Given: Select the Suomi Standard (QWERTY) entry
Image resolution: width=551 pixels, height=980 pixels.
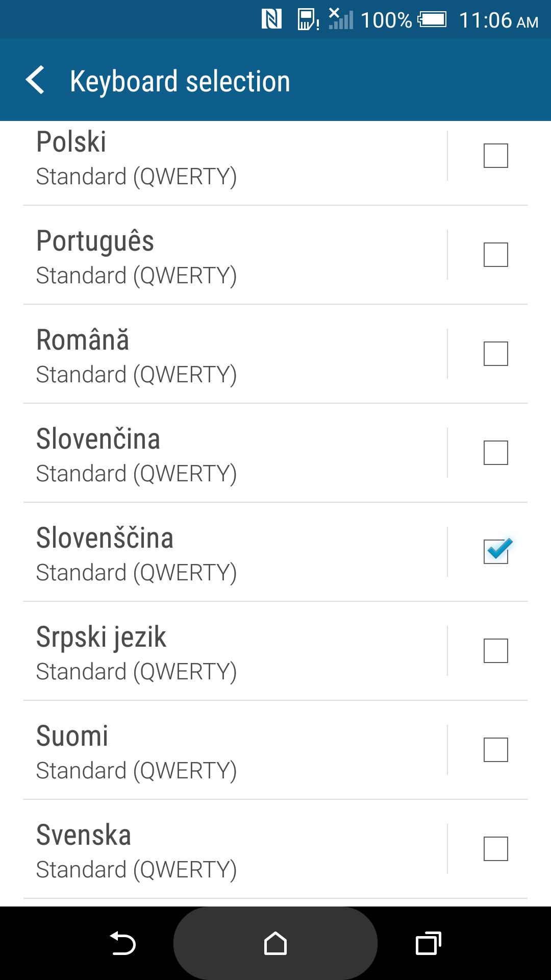Looking at the screenshot, I should pyautogui.click(x=235, y=750).
